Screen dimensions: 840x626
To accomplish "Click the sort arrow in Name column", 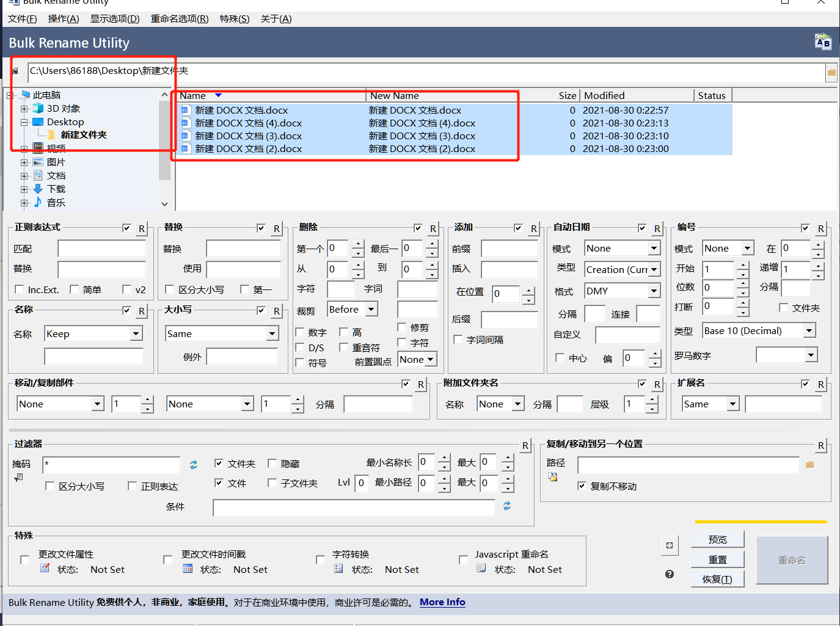I will (x=218, y=95).
